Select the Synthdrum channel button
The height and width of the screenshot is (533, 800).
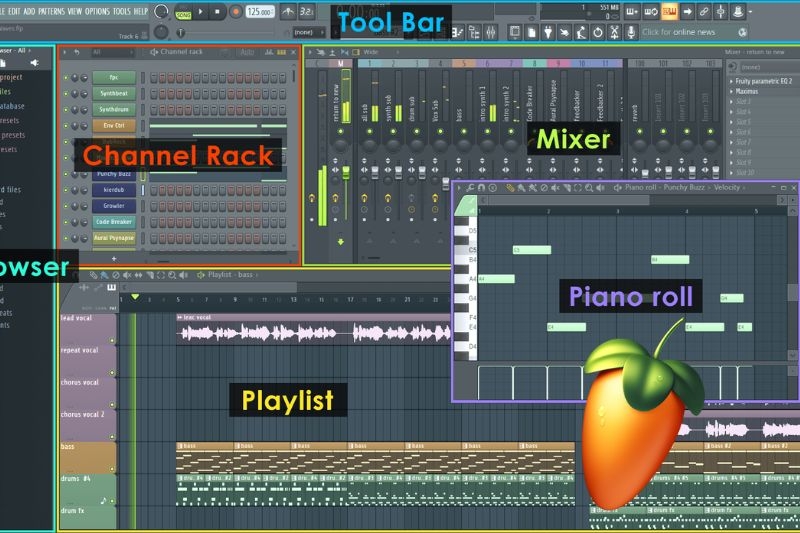tap(114, 109)
